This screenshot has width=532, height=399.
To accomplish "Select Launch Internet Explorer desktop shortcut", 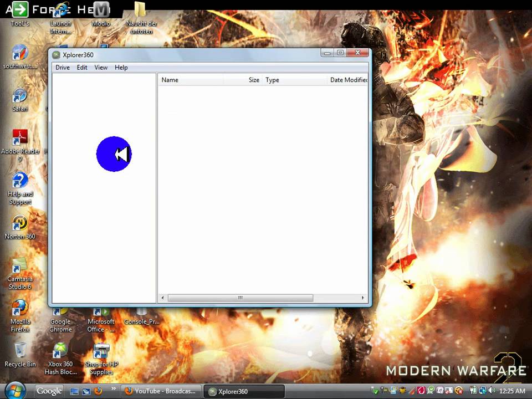I will pyautogui.click(x=60, y=18).
